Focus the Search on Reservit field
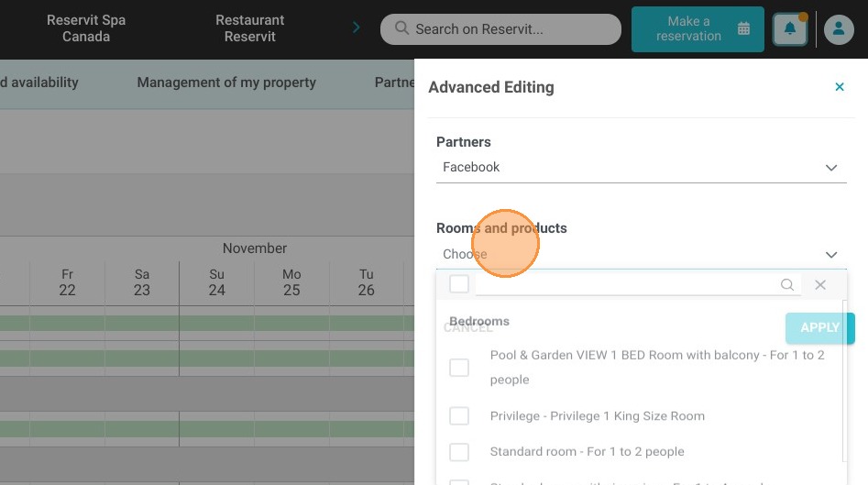 (x=500, y=29)
